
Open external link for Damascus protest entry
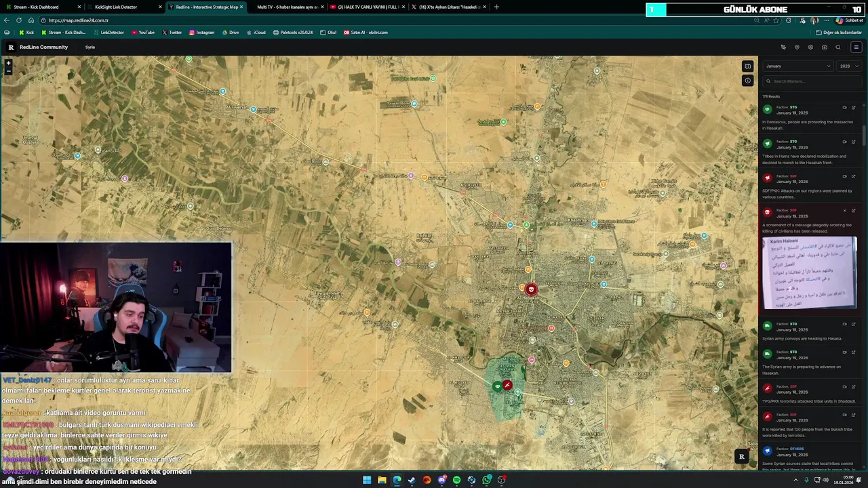coord(853,107)
